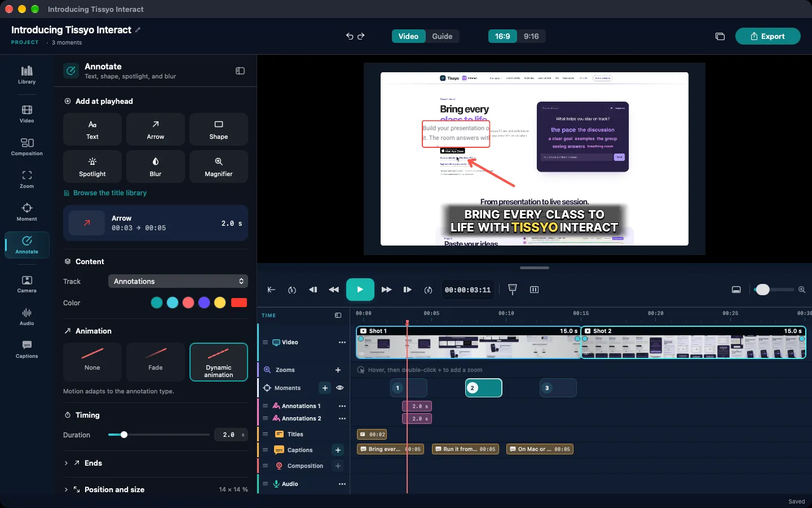Open the Track Annotations dropdown
The height and width of the screenshot is (508, 812).
click(178, 281)
